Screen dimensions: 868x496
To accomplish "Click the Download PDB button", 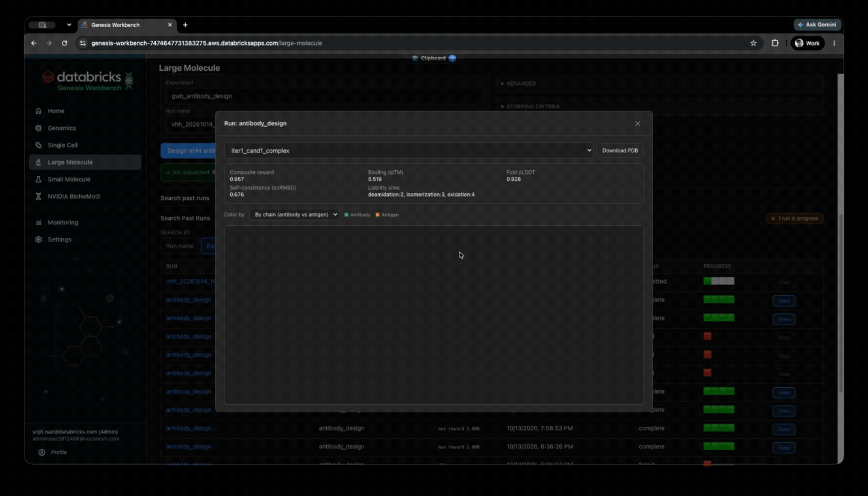I will click(x=620, y=151).
